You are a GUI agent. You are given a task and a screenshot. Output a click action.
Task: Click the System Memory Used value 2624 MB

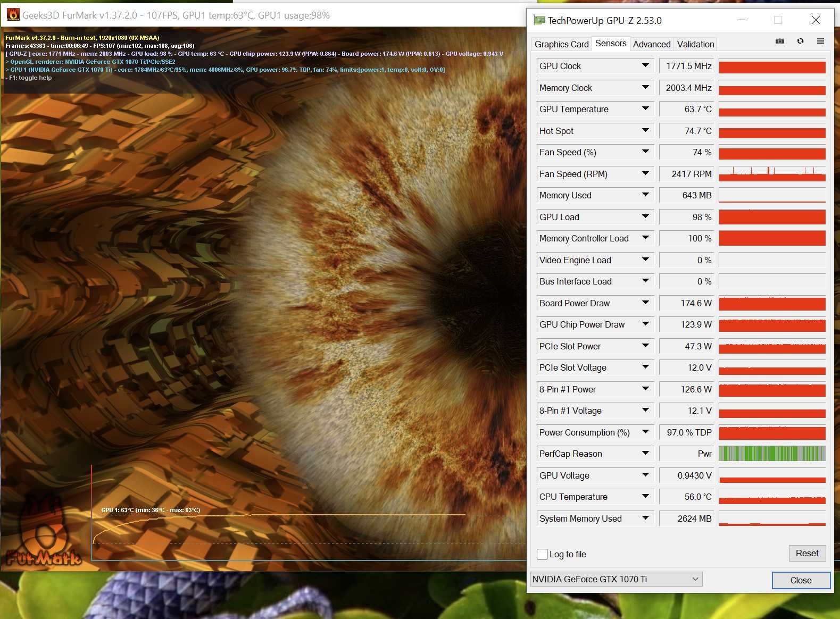pos(687,518)
